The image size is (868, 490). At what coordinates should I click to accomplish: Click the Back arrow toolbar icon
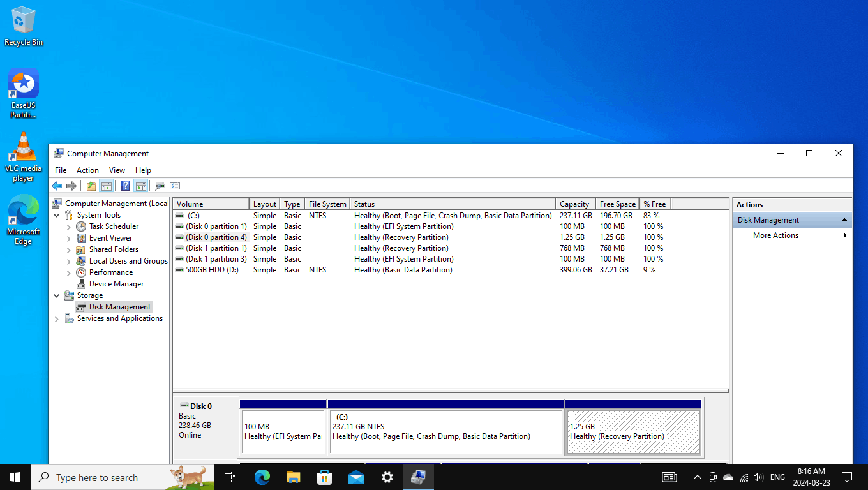(x=57, y=186)
